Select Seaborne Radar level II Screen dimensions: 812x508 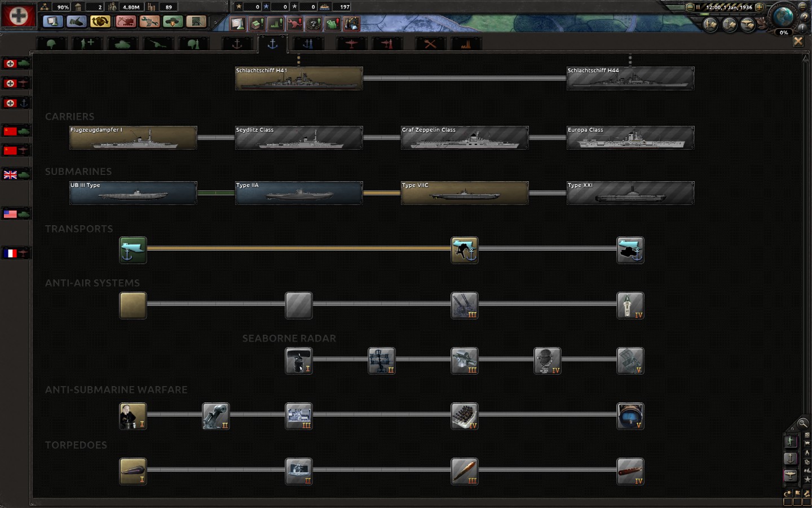tap(382, 361)
